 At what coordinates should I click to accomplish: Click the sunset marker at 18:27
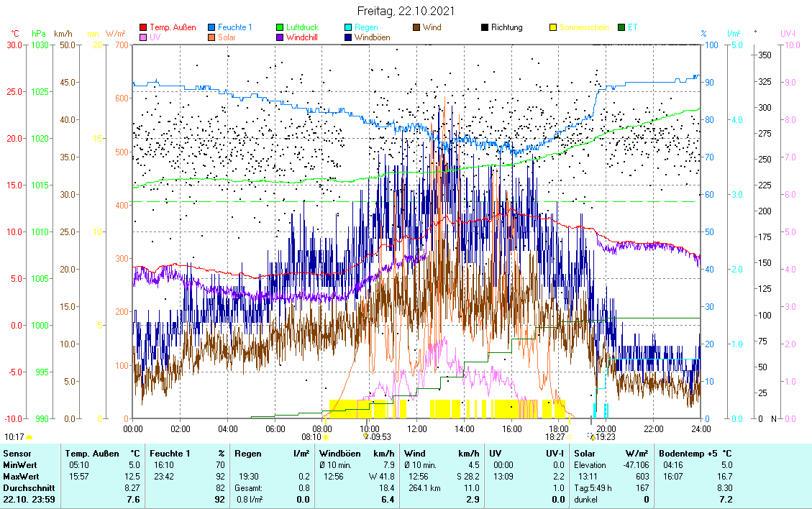pos(570,436)
